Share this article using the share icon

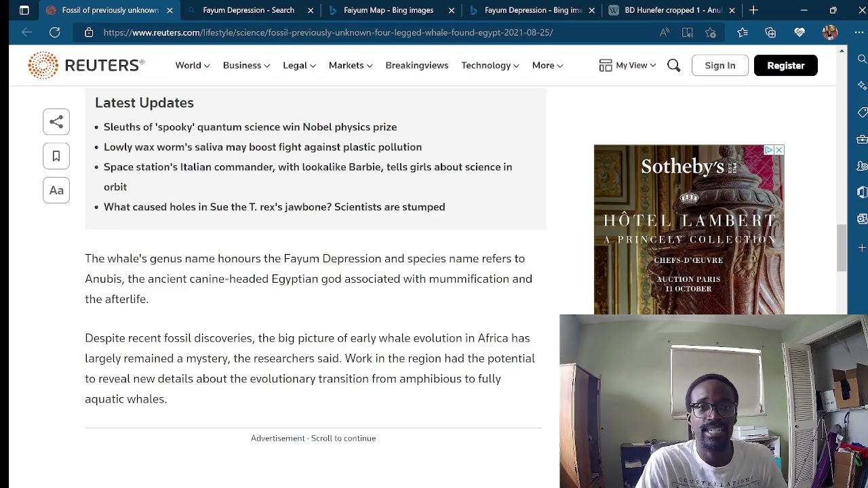[x=56, y=122]
